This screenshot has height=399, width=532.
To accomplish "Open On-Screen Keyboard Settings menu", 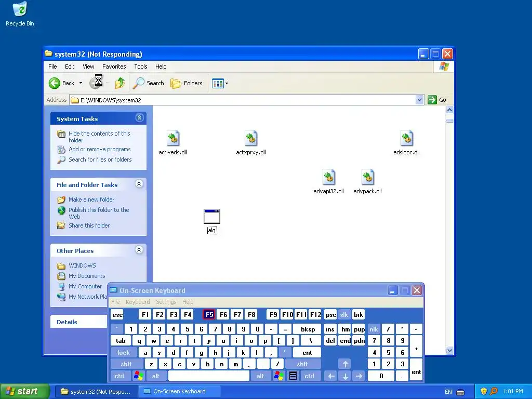I will pyautogui.click(x=166, y=302).
